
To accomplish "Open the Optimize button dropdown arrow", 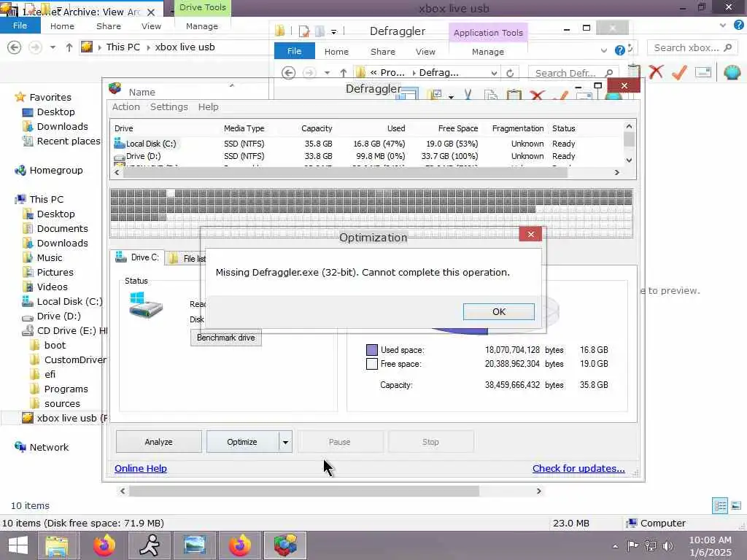I will [285, 442].
